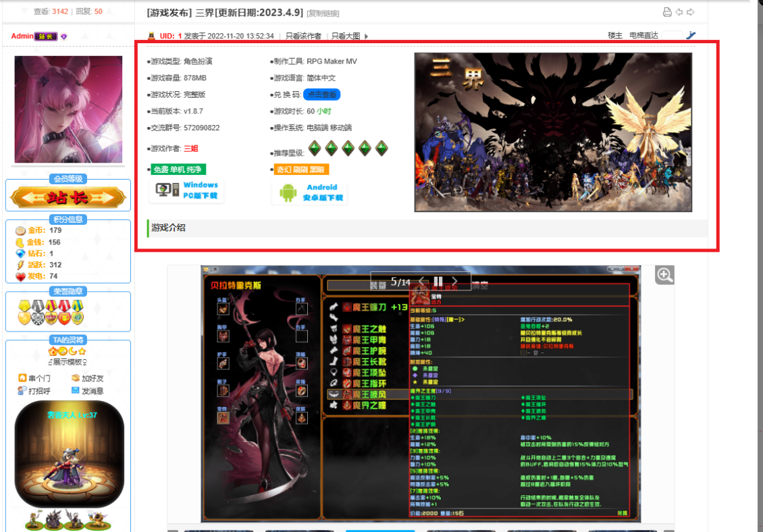Click 交流群号 572090822 text
The image size is (763, 532).
(184, 128)
